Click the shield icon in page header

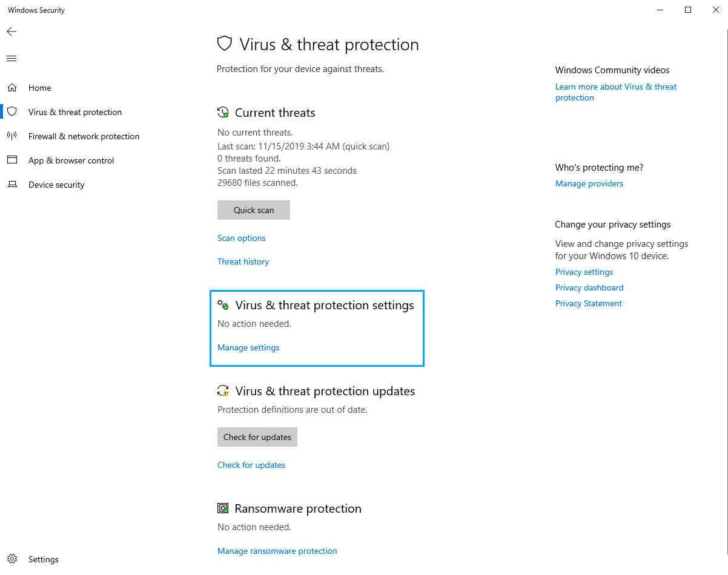(225, 44)
